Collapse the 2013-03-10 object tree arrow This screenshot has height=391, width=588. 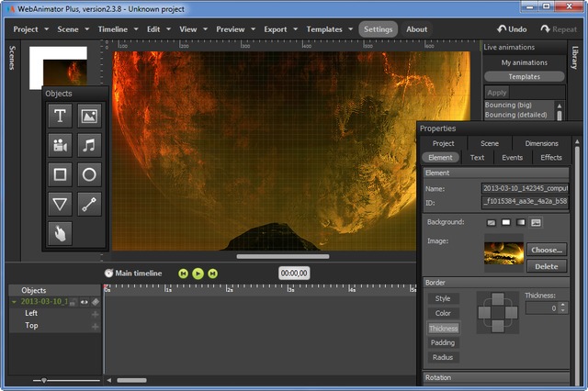coord(14,302)
